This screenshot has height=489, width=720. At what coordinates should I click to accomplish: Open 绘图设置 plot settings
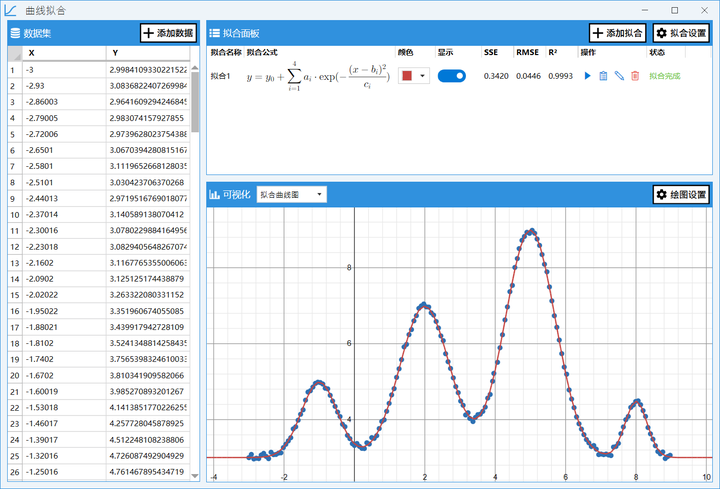681,195
